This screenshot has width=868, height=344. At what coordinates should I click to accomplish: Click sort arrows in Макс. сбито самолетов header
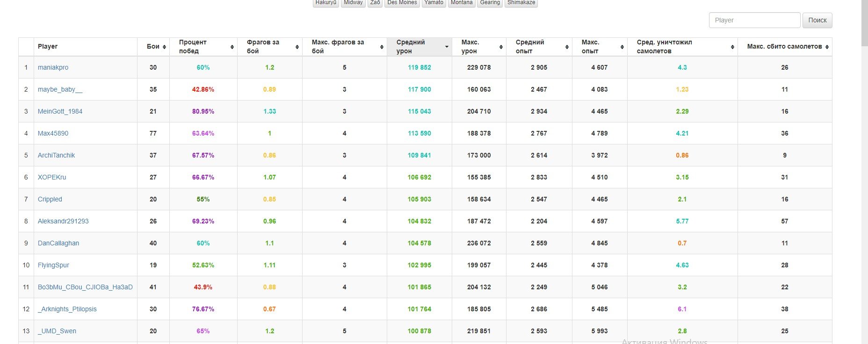coord(827,47)
